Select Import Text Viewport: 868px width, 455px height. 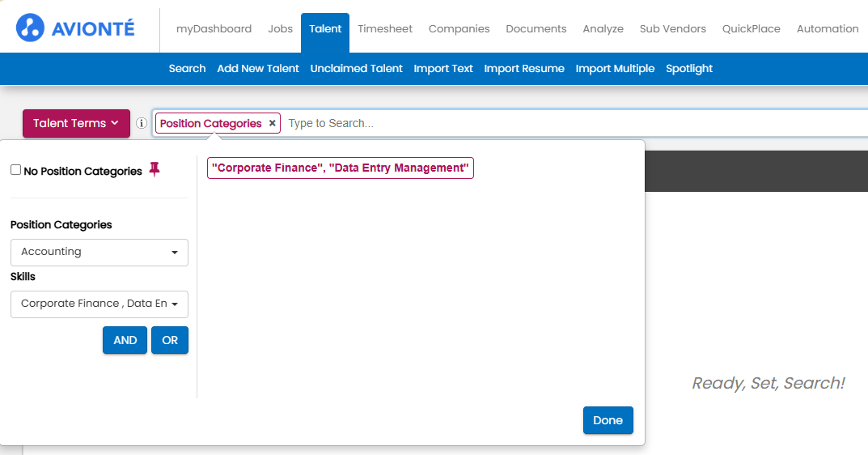pyautogui.click(x=443, y=69)
